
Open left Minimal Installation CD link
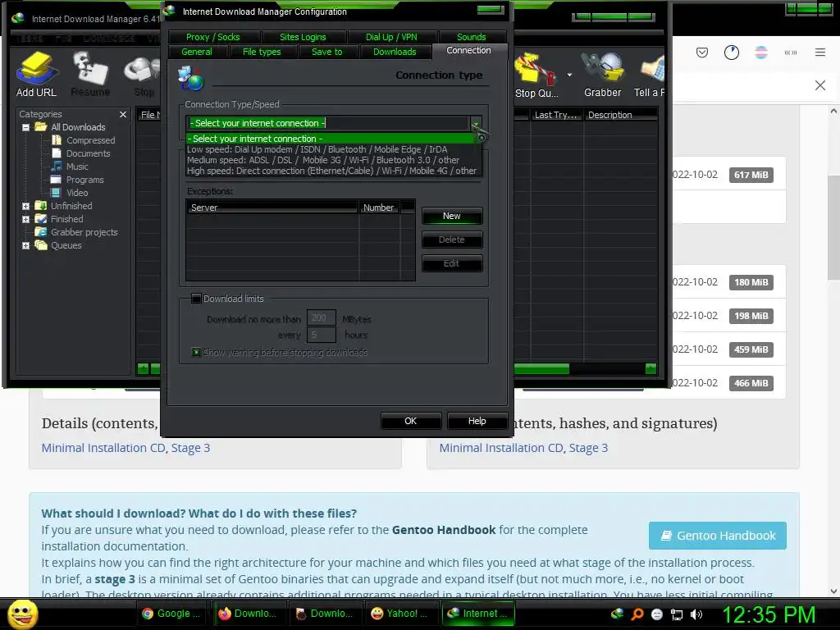103,448
